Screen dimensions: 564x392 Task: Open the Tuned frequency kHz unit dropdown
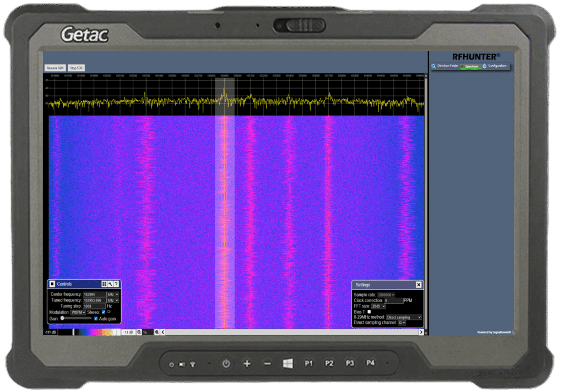(113, 300)
